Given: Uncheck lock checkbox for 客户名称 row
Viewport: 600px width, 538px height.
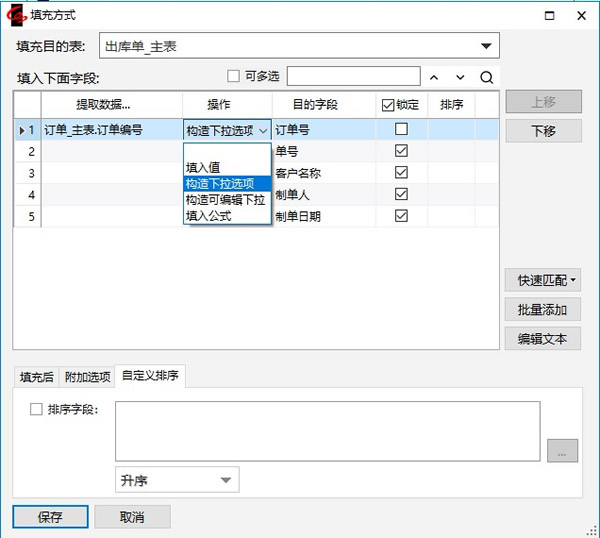Looking at the screenshot, I should click(x=401, y=173).
